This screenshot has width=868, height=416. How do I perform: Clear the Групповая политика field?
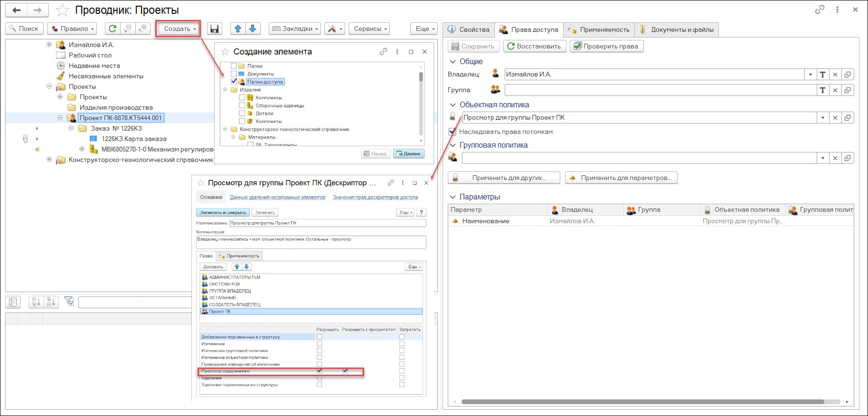(835, 158)
